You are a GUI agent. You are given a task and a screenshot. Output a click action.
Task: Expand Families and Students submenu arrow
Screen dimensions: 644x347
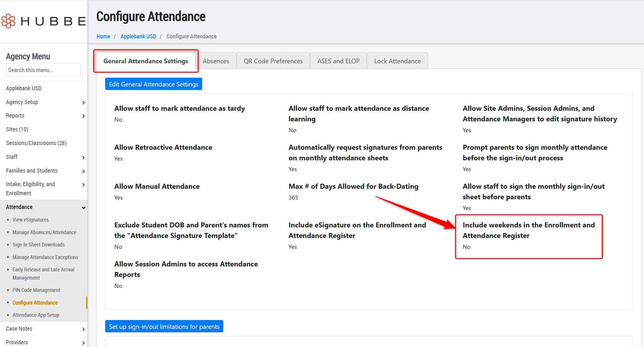pos(83,171)
